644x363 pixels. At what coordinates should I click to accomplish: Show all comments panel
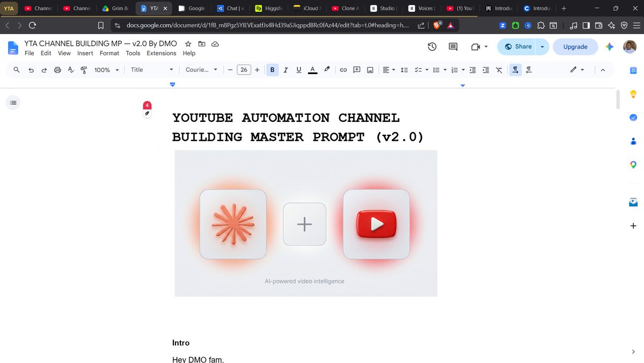coord(453,47)
